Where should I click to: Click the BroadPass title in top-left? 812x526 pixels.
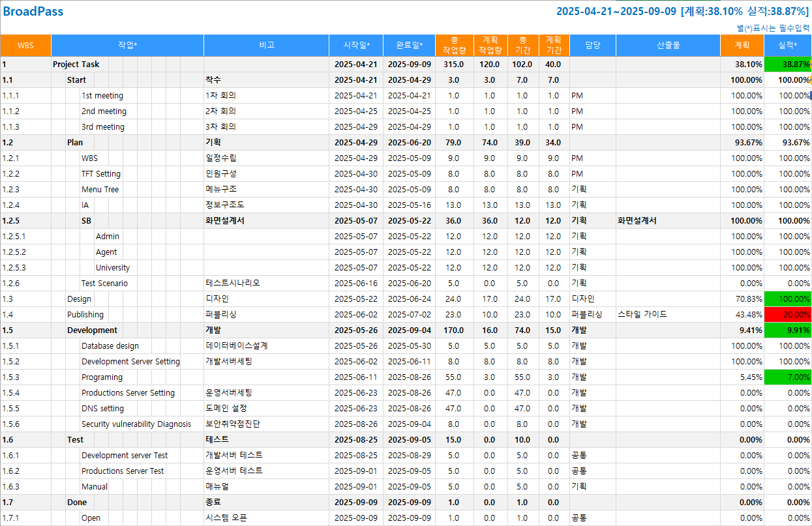[33, 12]
